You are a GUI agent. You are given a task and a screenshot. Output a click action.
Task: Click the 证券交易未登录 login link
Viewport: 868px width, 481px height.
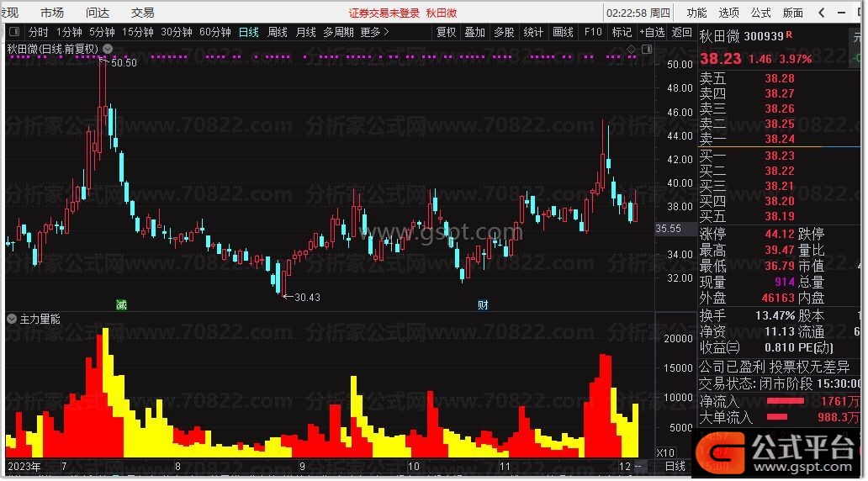pyautogui.click(x=384, y=13)
